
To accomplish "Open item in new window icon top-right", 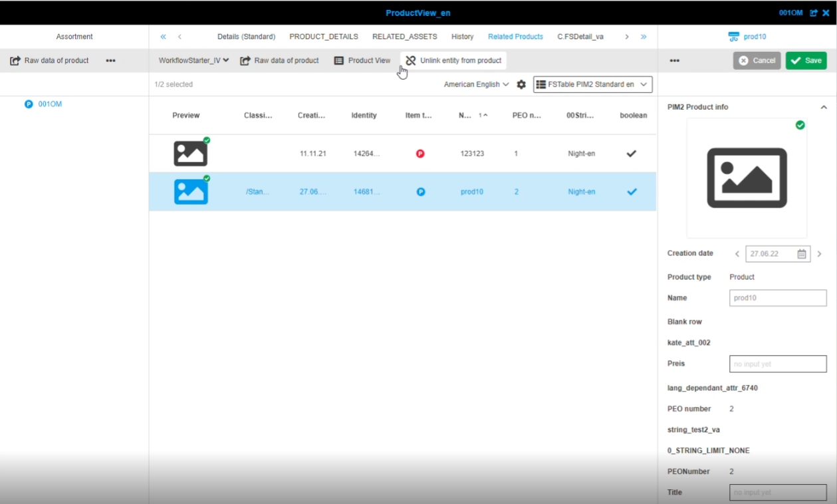I will click(x=814, y=13).
